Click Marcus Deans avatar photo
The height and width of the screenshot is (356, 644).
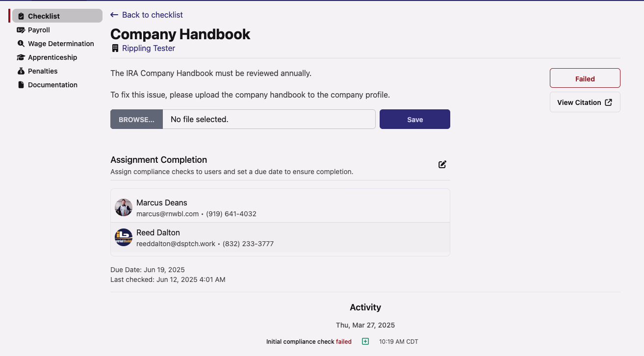(124, 207)
